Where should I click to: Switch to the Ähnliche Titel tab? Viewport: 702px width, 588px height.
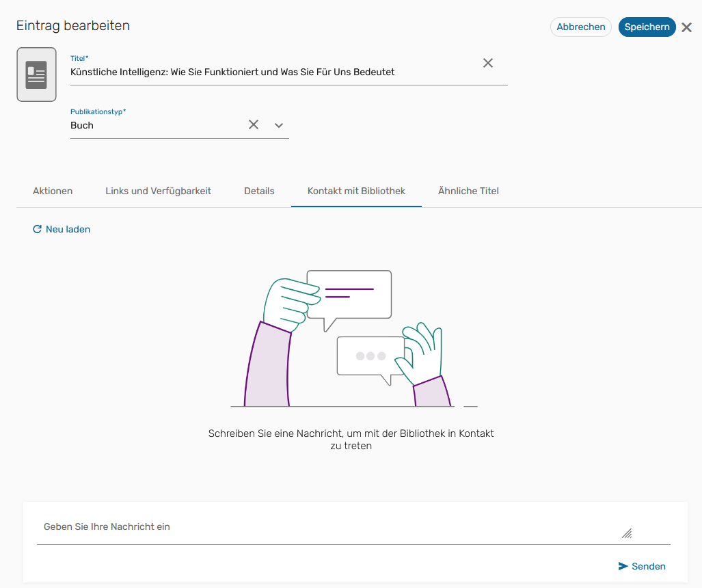468,191
